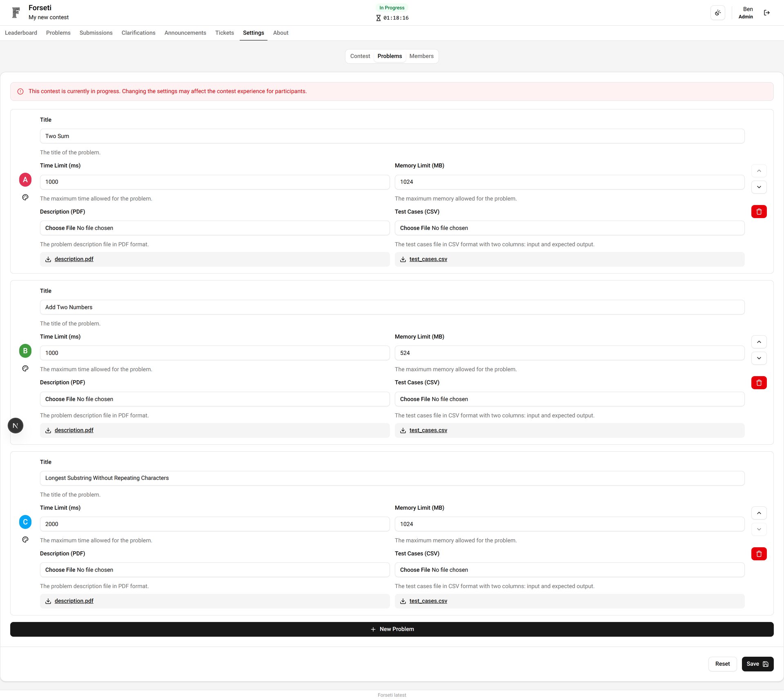Click the floating N circle widget
This screenshot has height=700, width=784.
coord(16,425)
